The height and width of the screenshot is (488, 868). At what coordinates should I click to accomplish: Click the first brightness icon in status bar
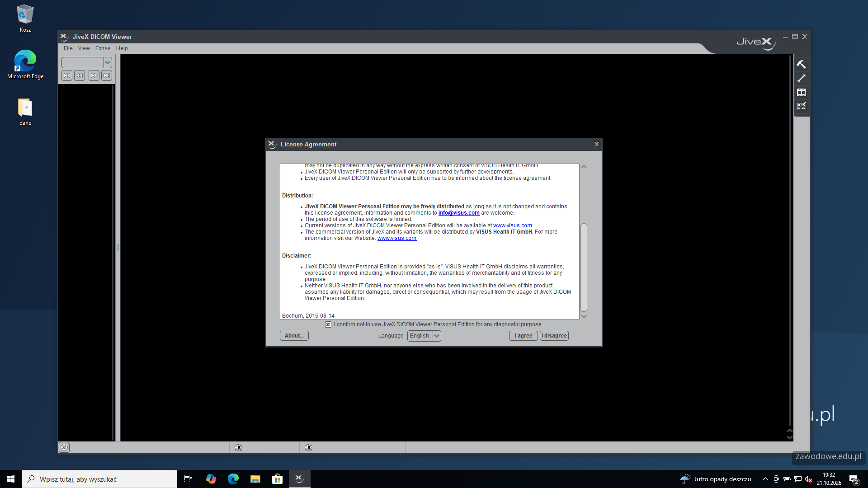click(x=238, y=447)
